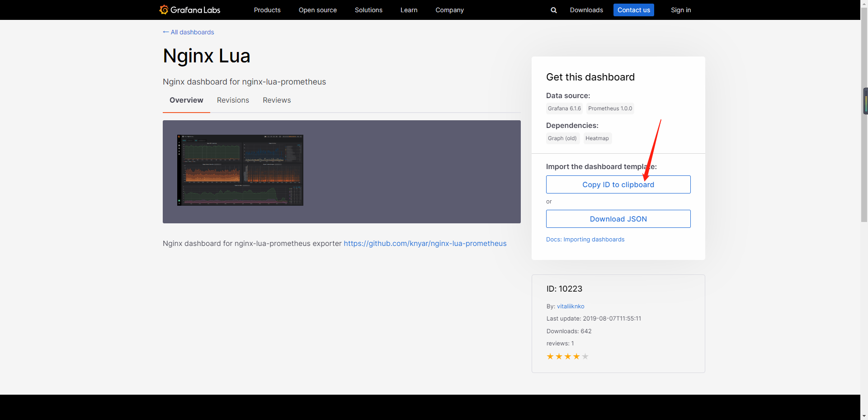868x420 pixels.
Task: Switch to the Revisions tab
Action: click(233, 100)
